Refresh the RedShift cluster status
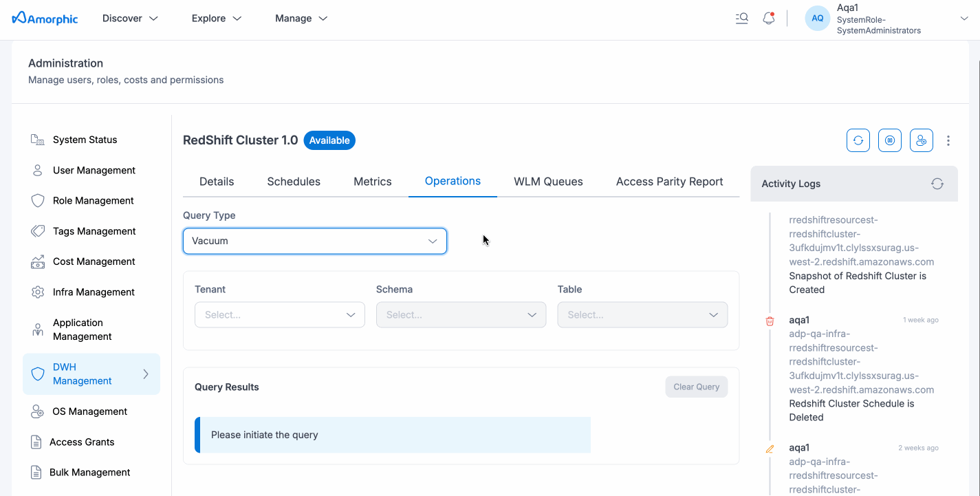Image resolution: width=980 pixels, height=496 pixels. click(858, 140)
